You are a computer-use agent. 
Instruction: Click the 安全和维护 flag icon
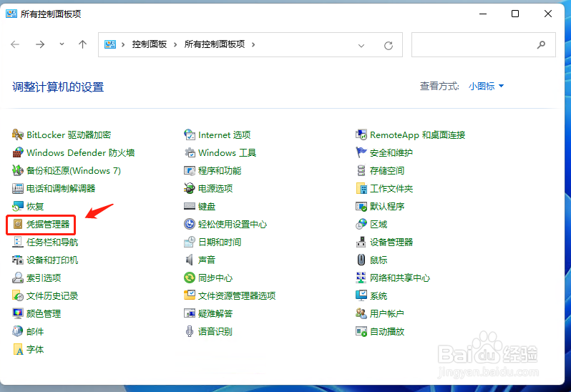point(361,152)
